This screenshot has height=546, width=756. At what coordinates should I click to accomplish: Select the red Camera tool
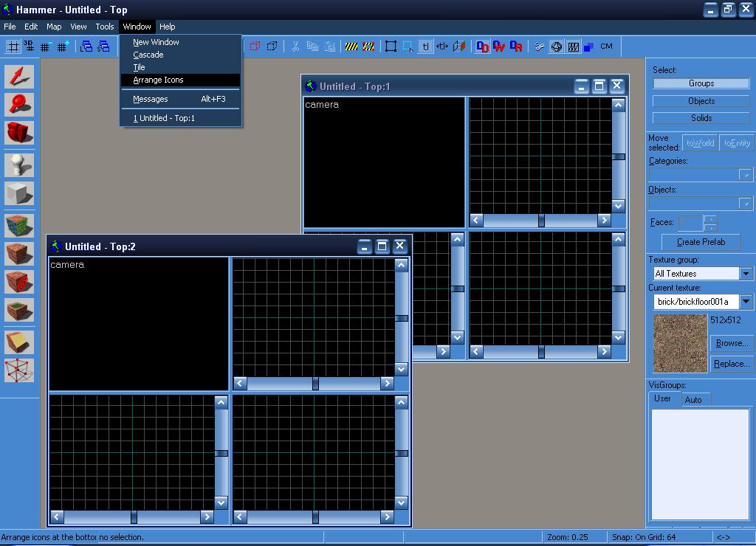pyautogui.click(x=19, y=133)
